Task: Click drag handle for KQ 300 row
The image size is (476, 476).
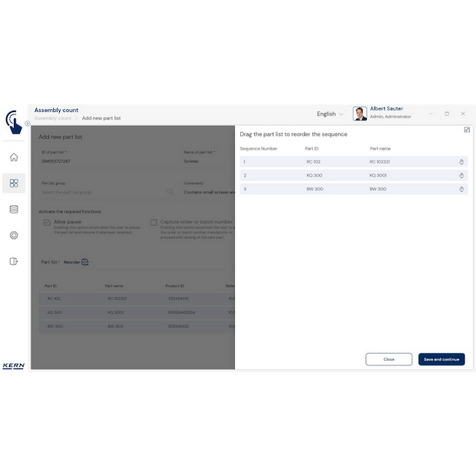Action: click(461, 175)
